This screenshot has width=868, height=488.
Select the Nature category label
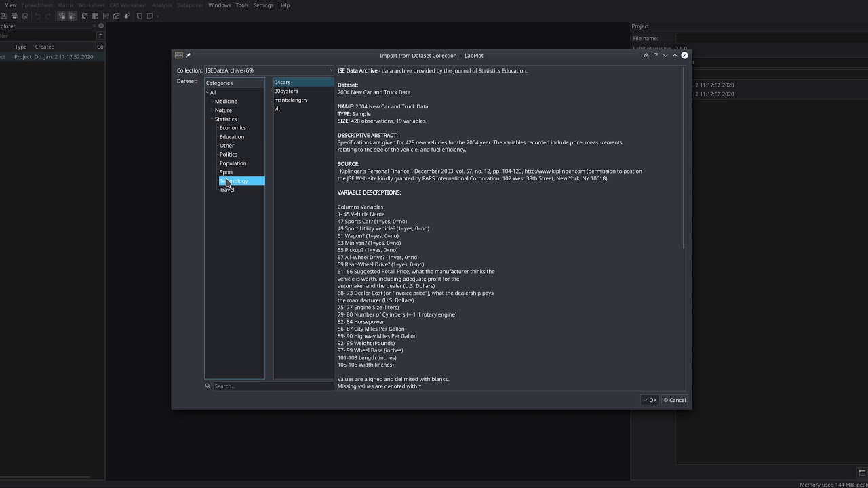click(223, 110)
